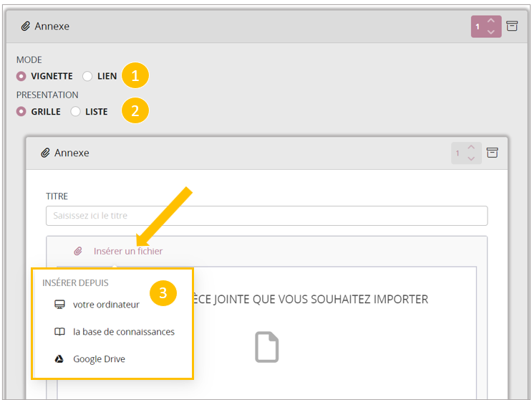Screen dimensions: 532x400
Task: Click the paperclip icon in inner Annexe panel header
Action: point(45,153)
